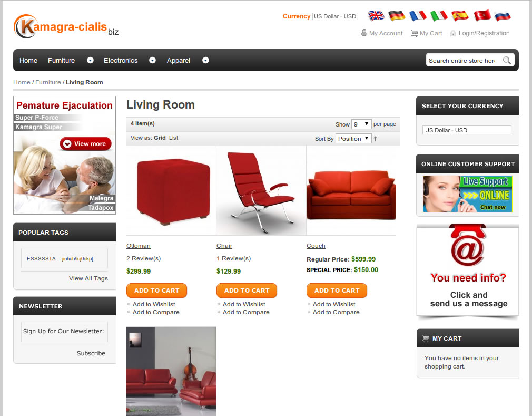The height and width of the screenshot is (416, 532).
Task: Open the Sort By Position dropdown
Action: [353, 139]
